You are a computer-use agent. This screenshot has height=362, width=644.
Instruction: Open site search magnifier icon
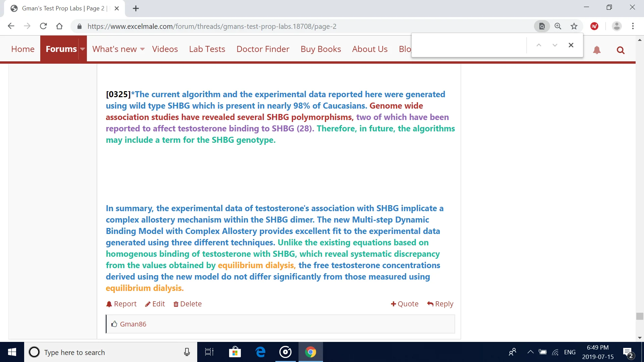(621, 50)
